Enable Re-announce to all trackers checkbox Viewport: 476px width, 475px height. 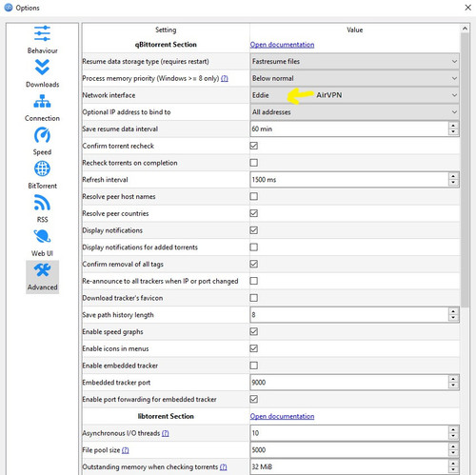tap(254, 281)
